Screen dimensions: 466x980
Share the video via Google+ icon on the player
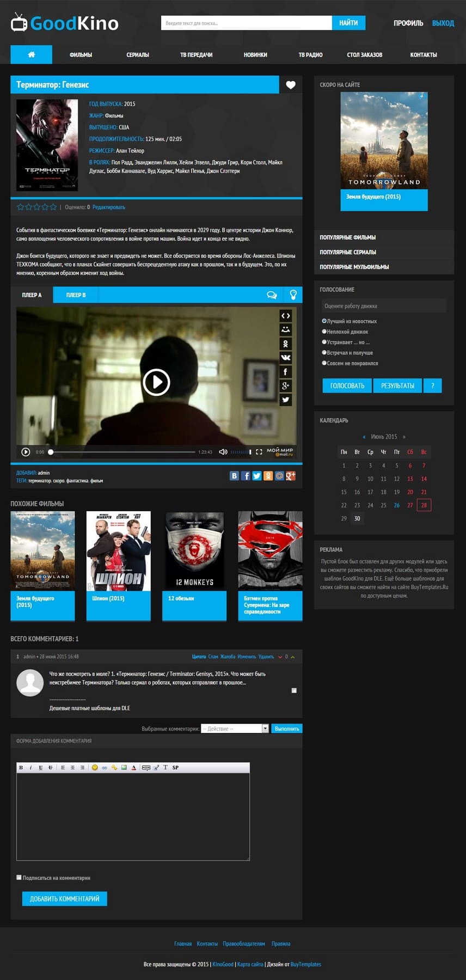tap(285, 386)
